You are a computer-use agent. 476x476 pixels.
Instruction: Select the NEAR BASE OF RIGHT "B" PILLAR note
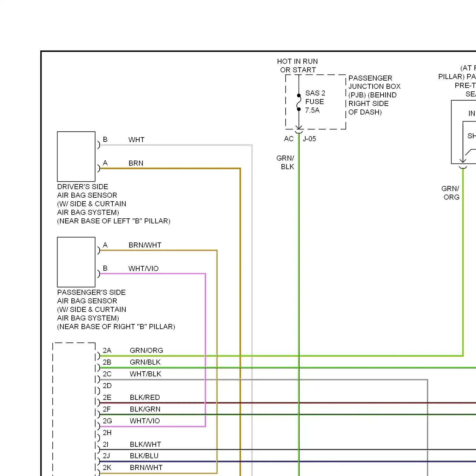coord(116,327)
